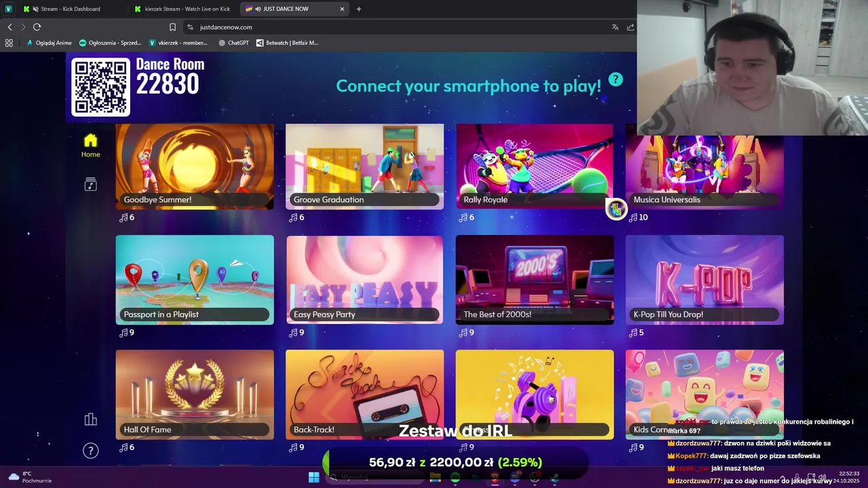The width and height of the screenshot is (868, 488).
Task: Open the songs library music-note sidebar icon
Action: 90,185
